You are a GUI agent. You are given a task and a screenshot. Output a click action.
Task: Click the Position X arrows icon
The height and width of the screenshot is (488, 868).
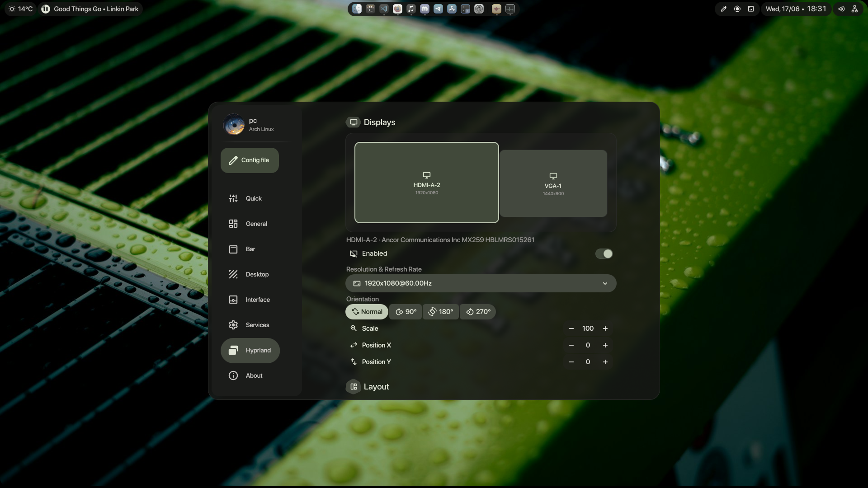pos(354,345)
